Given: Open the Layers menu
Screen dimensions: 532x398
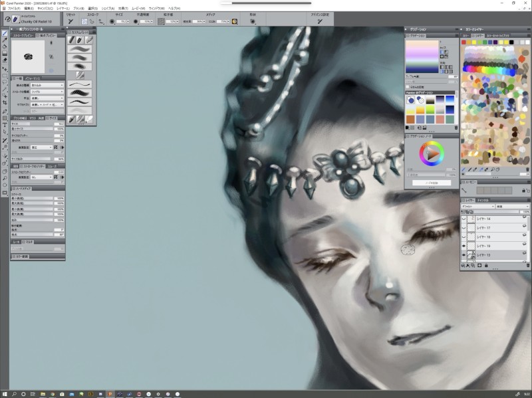Looking at the screenshot, I should [x=63, y=8].
